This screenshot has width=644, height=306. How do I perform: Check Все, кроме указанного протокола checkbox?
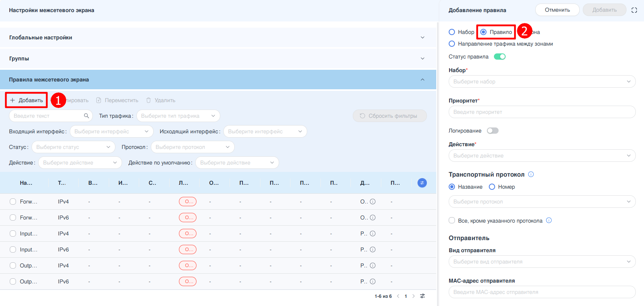(452, 220)
